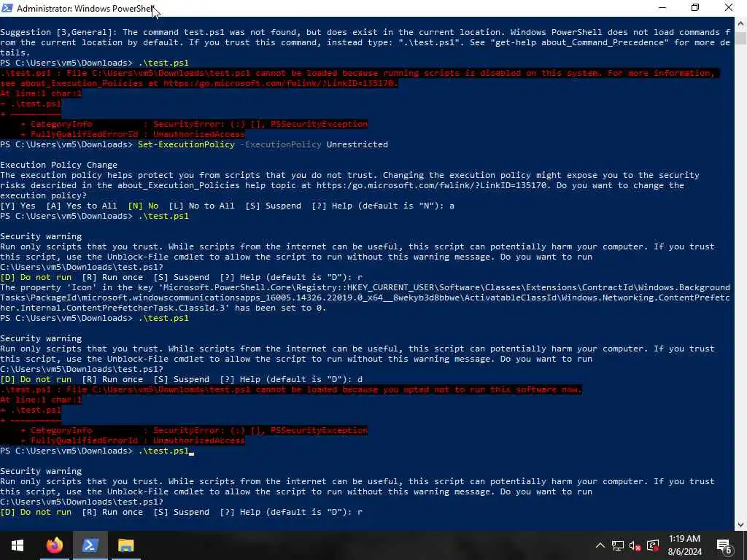This screenshot has width=747, height=560.
Task: Click the '[A] Yes to All' option text
Action: [x=82, y=206]
